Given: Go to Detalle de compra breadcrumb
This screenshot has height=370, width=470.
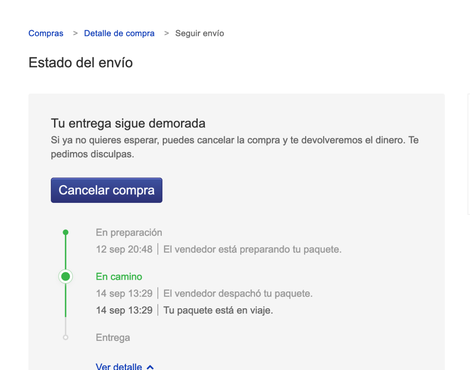Looking at the screenshot, I should pos(119,33).
